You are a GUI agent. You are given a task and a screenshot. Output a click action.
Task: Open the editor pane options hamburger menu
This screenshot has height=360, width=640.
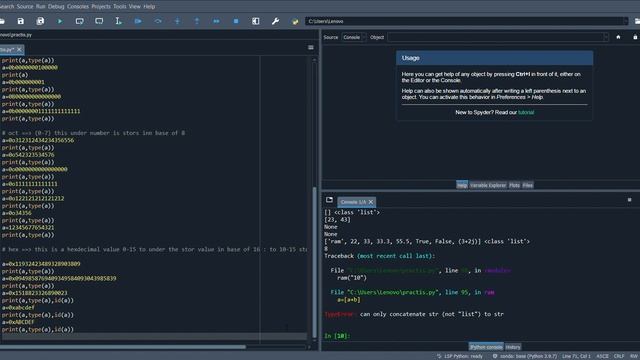pyautogui.click(x=311, y=48)
